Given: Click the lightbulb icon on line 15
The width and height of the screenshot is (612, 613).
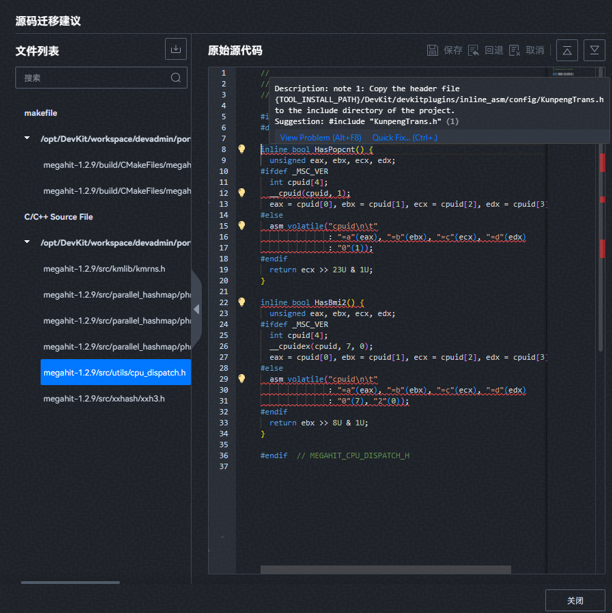Looking at the screenshot, I should point(241,226).
